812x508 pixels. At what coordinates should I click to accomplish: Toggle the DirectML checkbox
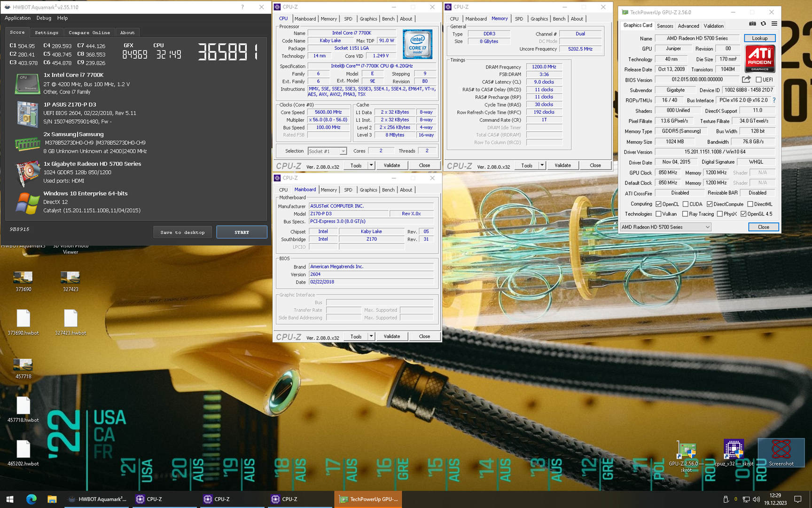[750, 204]
